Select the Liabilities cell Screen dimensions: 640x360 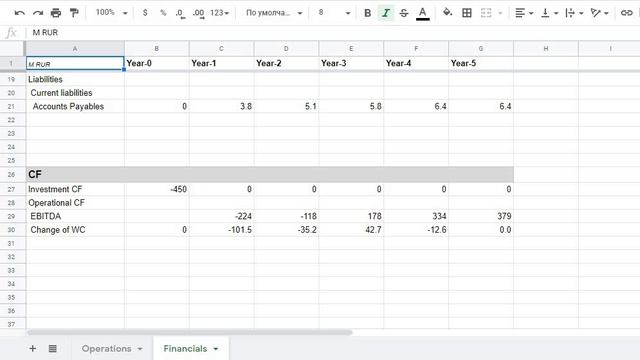click(x=75, y=79)
